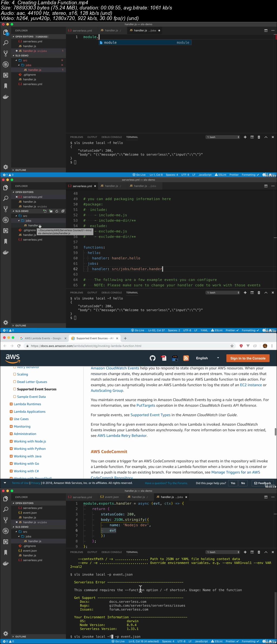The image size is (277, 644).
Task: Kill terminal via trash icon in bottom frame
Action: 259,552
